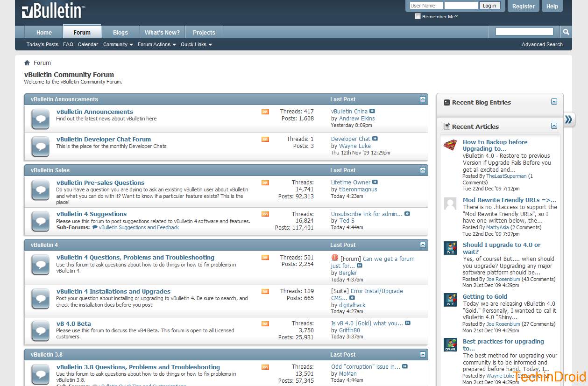Go to last post of Unsubscribe link thread
588x386 pixels.
pyautogui.click(x=407, y=214)
